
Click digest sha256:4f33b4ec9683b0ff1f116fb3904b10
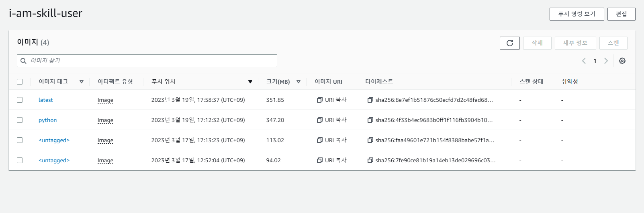[434, 120]
